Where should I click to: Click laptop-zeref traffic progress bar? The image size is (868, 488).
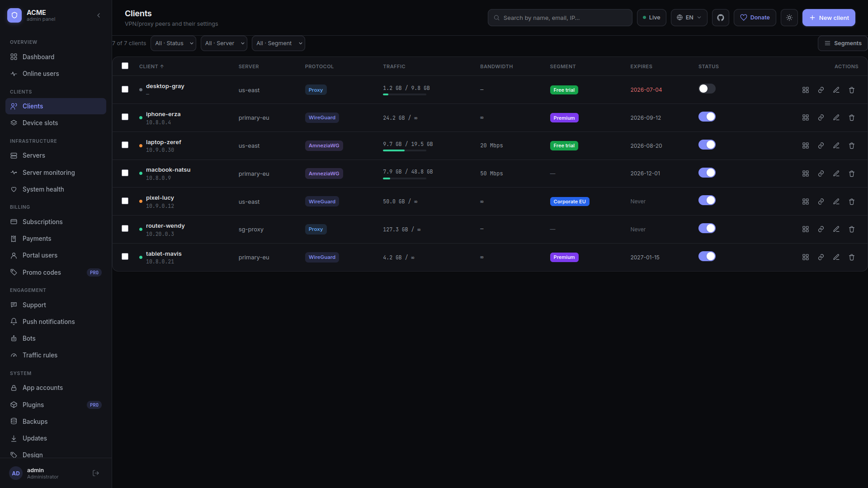405,150
